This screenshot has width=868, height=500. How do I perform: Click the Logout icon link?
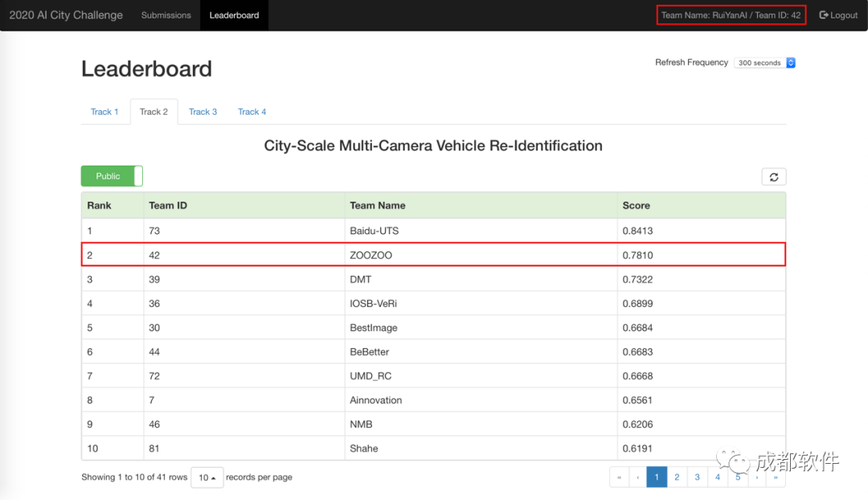click(x=838, y=15)
